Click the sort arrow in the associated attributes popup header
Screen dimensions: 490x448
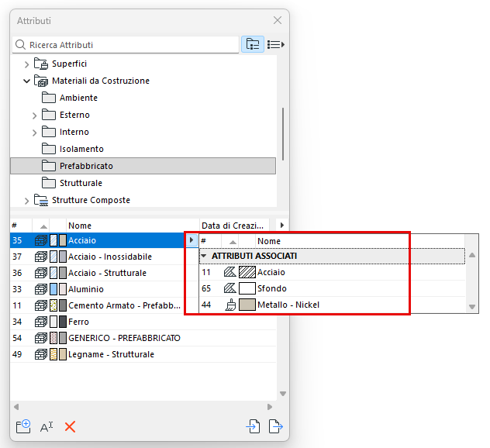coord(233,242)
